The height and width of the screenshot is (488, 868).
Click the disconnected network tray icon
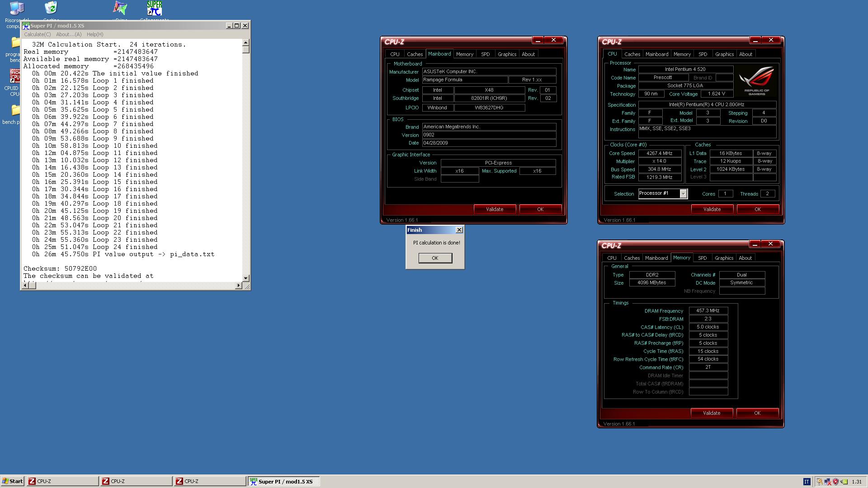click(828, 482)
